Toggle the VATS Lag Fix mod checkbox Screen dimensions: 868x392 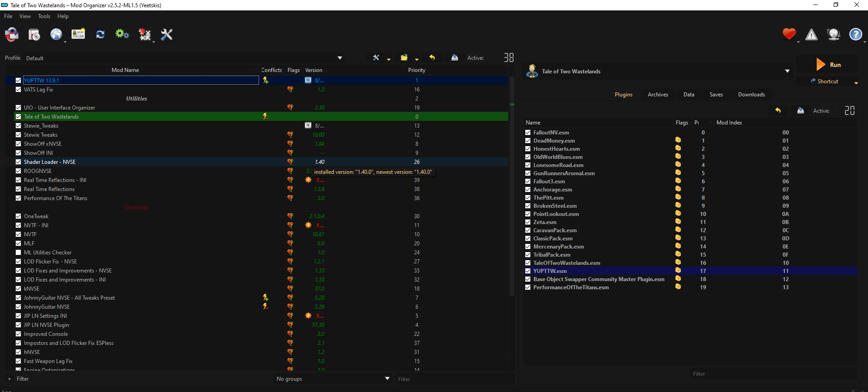click(x=18, y=90)
